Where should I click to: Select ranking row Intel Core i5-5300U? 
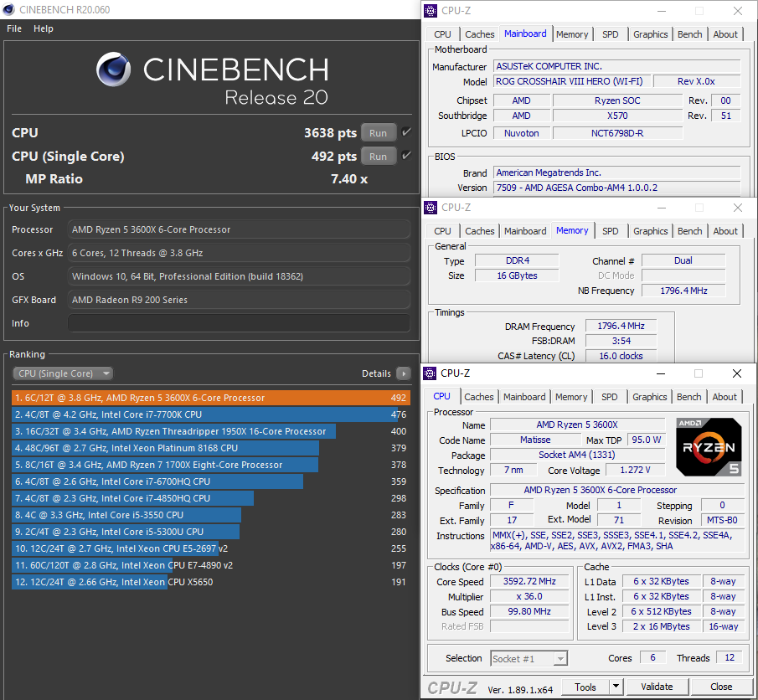click(x=211, y=532)
